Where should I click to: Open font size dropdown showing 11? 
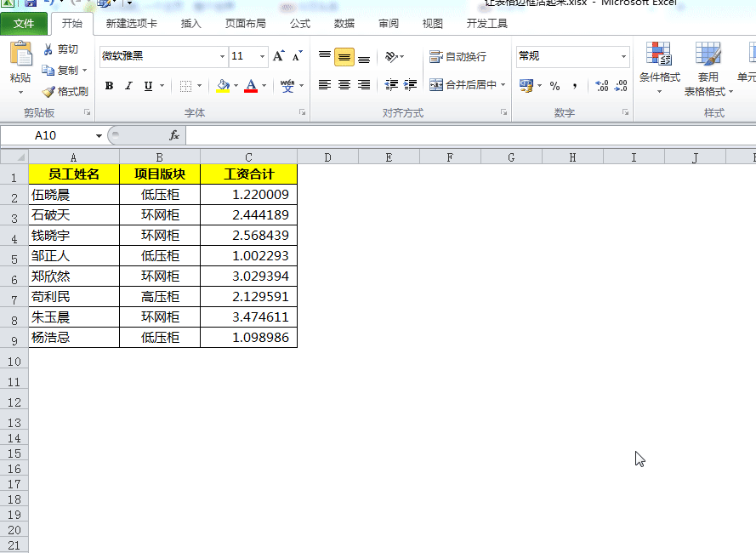click(x=262, y=56)
